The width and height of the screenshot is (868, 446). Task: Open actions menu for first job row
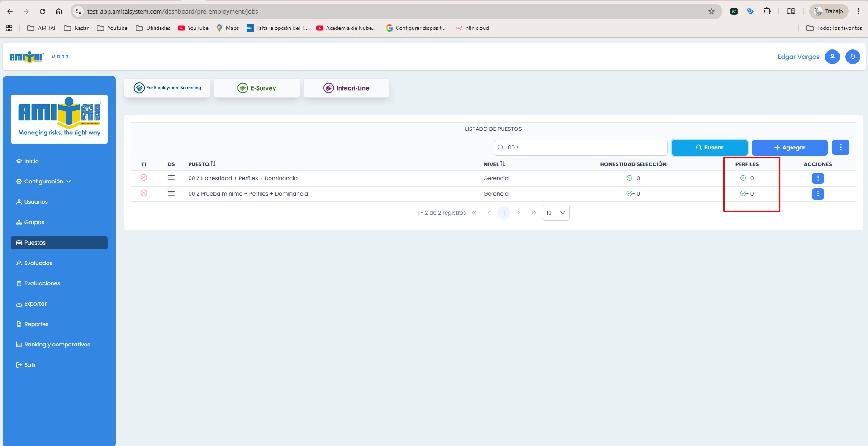817,178
